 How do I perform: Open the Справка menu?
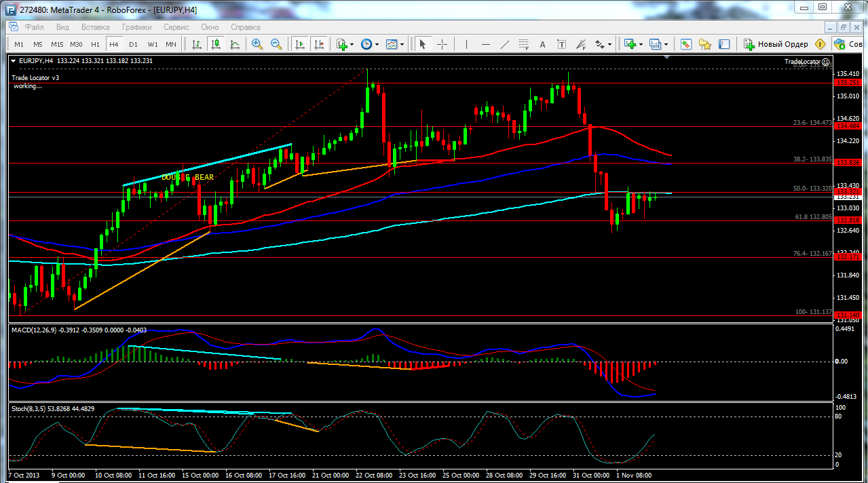[246, 27]
